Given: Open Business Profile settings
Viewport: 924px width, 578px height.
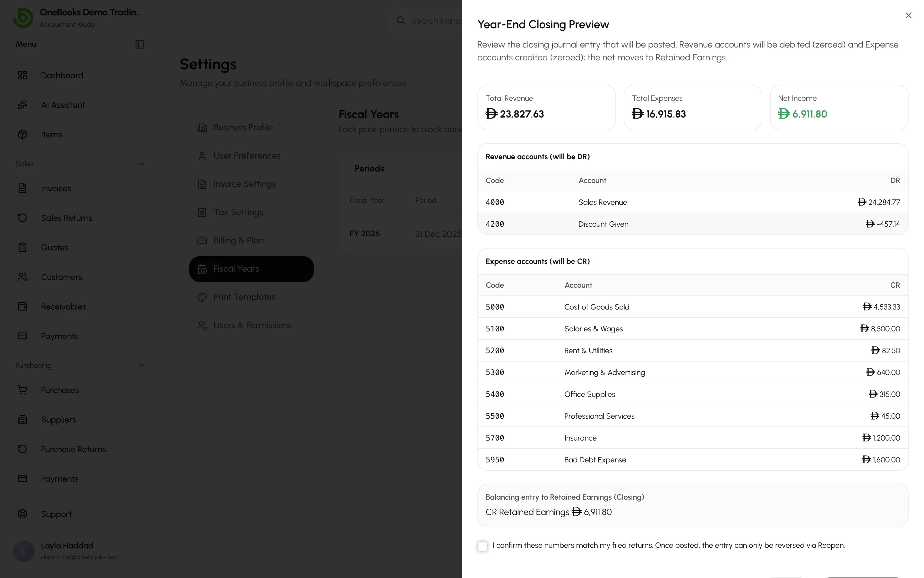Looking at the screenshot, I should [x=251, y=128].
